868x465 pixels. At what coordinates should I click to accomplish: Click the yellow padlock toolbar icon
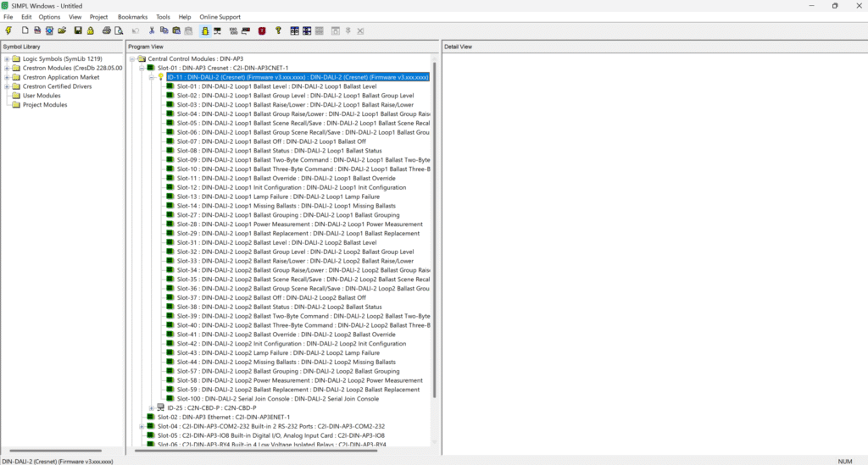point(91,31)
